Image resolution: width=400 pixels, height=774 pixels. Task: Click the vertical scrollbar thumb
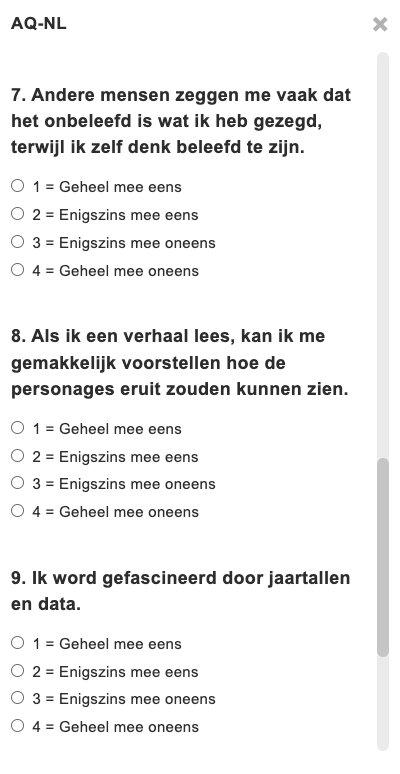tap(383, 557)
